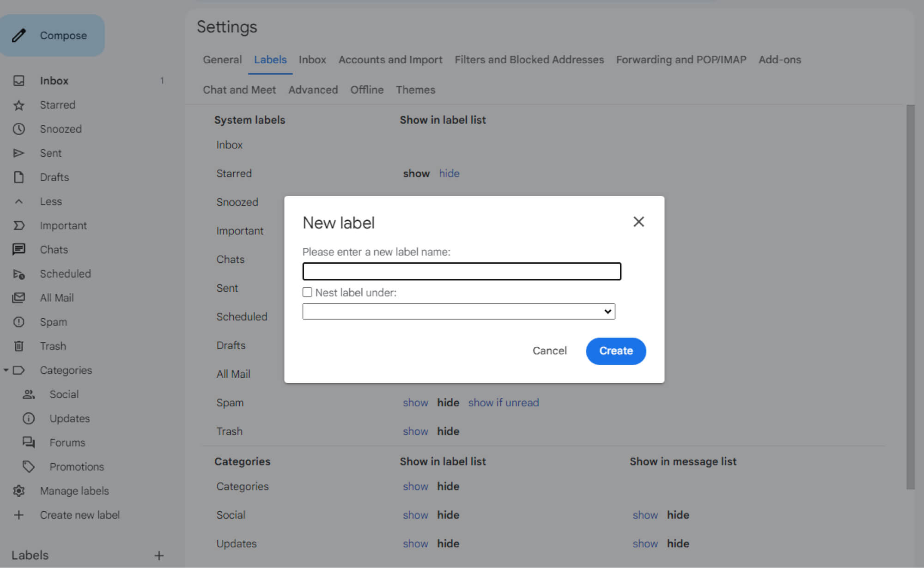Click the Promotions tag icon
Viewport: 924px width, 568px height.
[29, 466]
